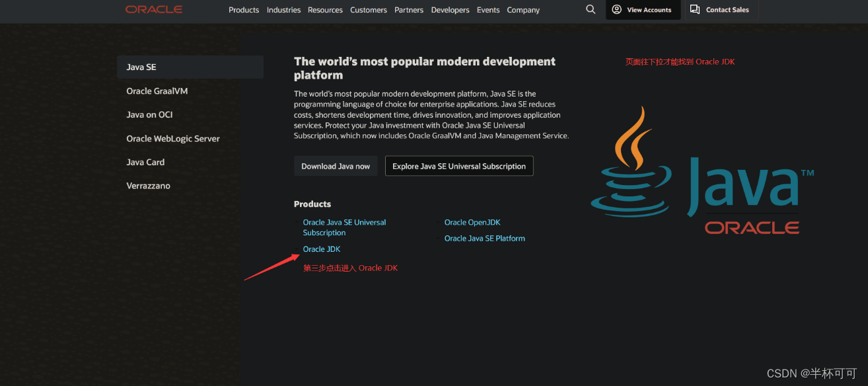Click the headline about most popular development platform
Viewport: 868px width, 386px height.
click(x=425, y=68)
